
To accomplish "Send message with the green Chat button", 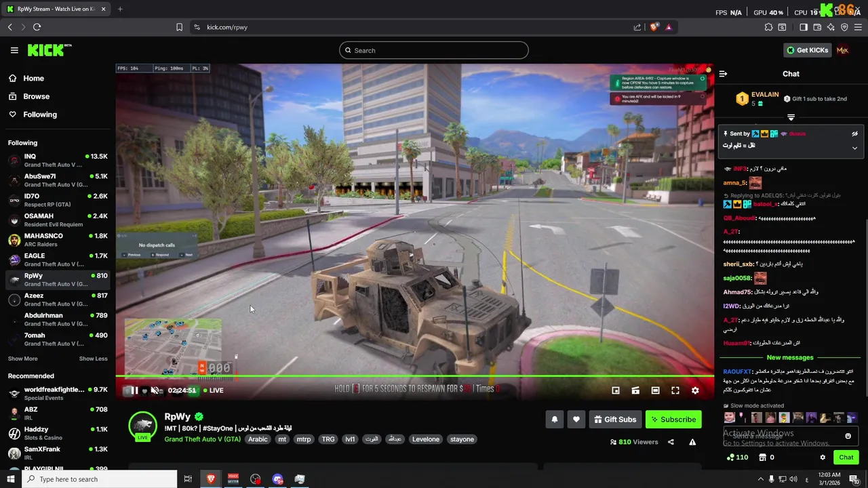I will pos(846,457).
